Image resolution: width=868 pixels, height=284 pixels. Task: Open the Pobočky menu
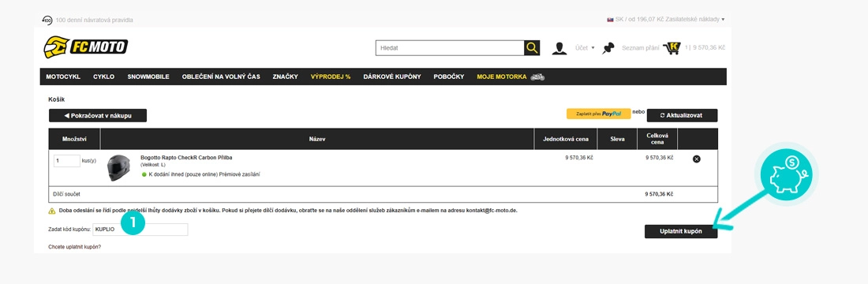[448, 77]
